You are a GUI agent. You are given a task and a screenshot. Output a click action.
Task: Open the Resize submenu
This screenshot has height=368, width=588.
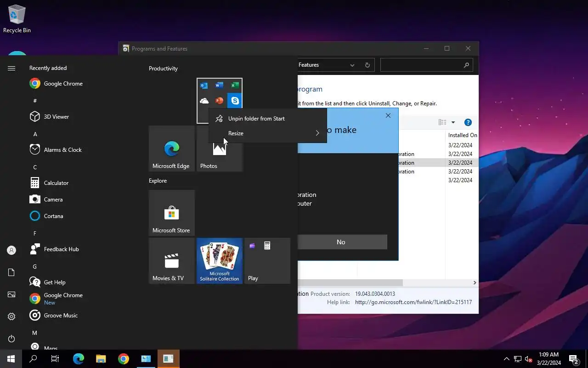[x=268, y=133]
